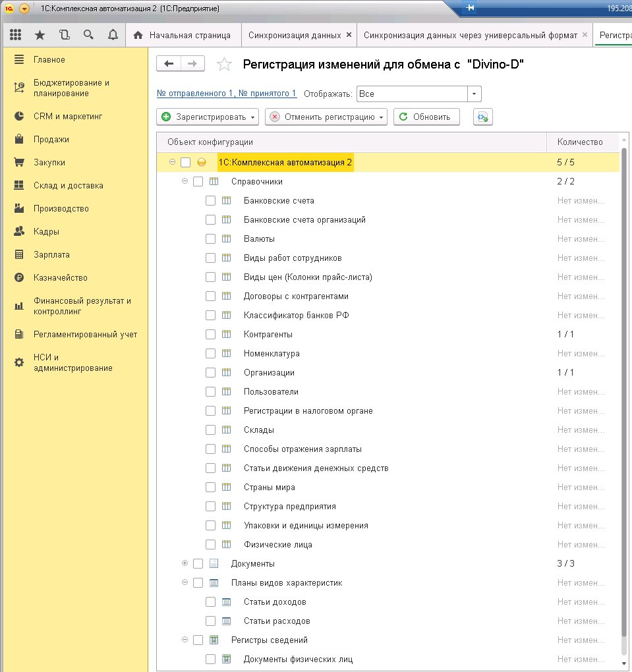Tick the Контрагенты checkbox
This screenshot has width=632, height=672.
(x=210, y=334)
